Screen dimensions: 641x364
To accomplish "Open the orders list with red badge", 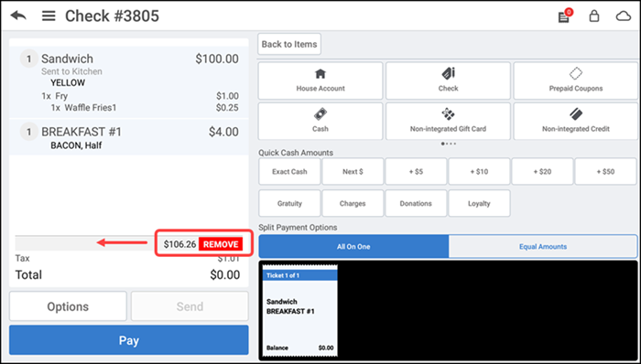I will coord(565,16).
